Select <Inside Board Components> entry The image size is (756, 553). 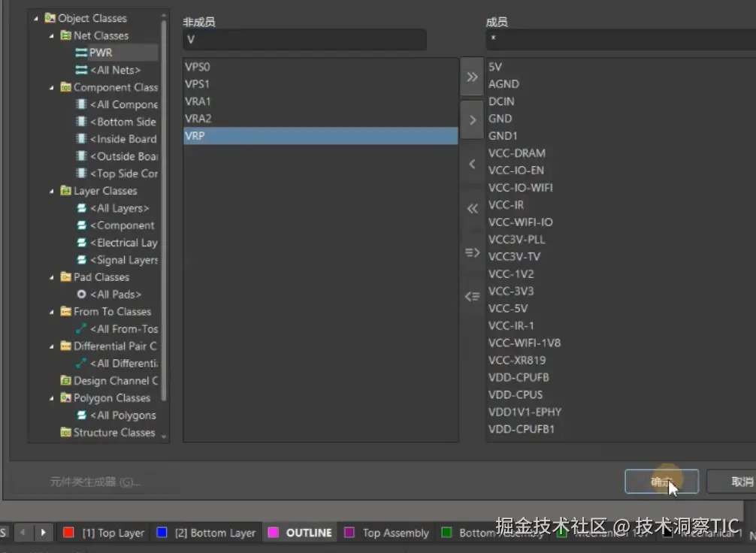click(123, 139)
